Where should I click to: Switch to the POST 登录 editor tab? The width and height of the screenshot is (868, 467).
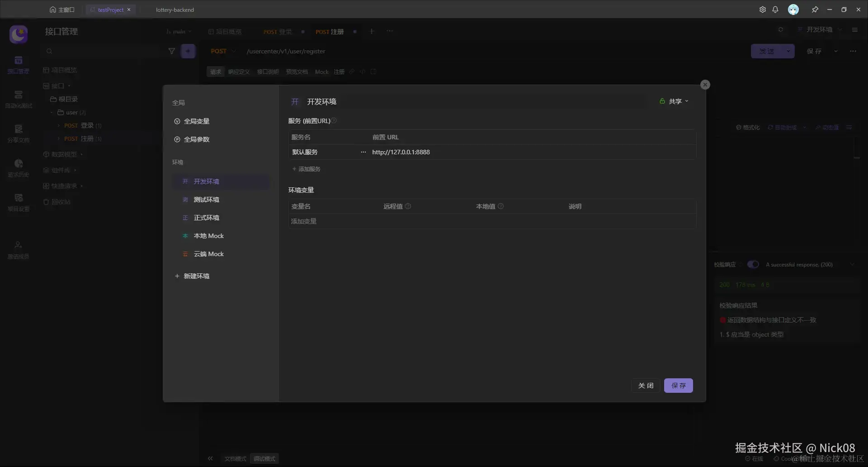pos(278,32)
